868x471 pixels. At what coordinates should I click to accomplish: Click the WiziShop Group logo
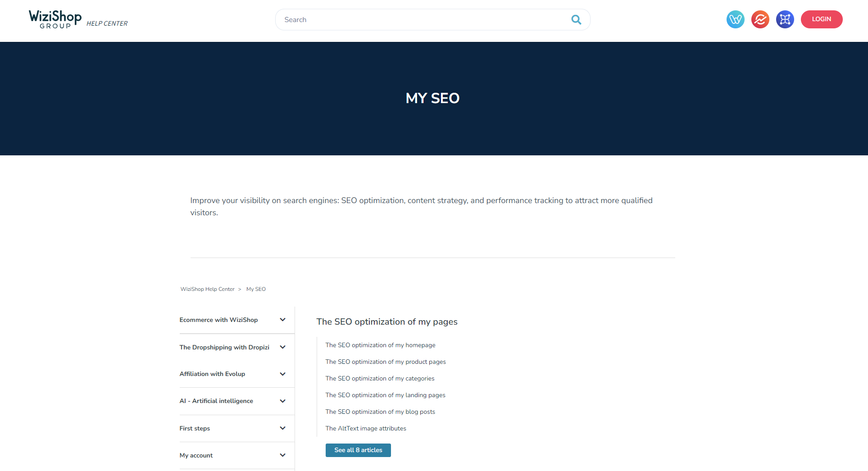pyautogui.click(x=55, y=19)
